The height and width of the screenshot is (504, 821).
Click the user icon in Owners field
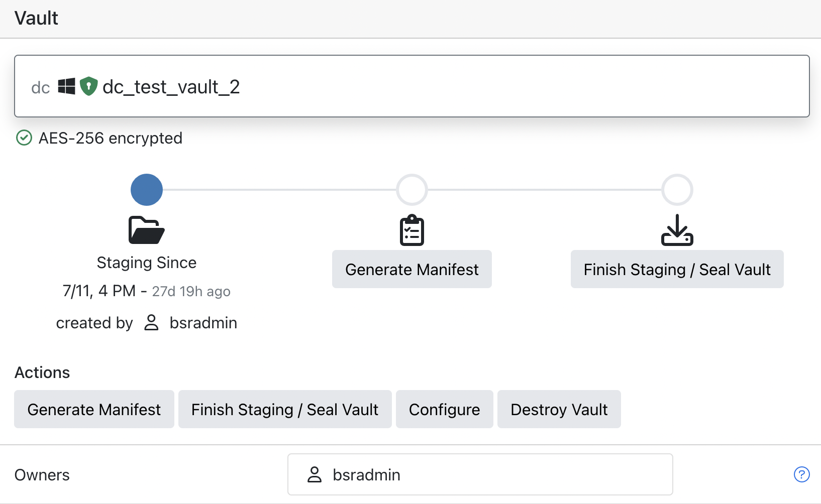click(x=315, y=474)
